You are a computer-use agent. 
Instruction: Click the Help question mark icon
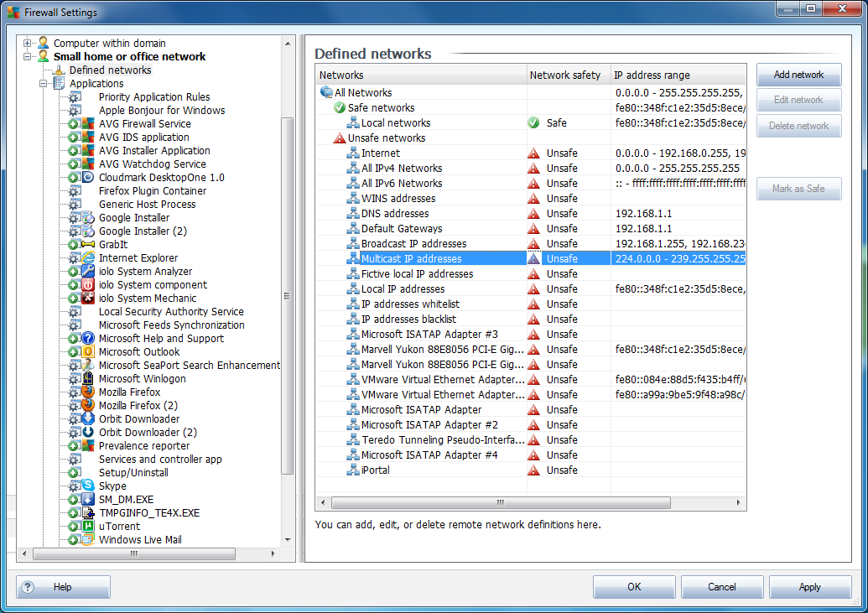coord(28,587)
